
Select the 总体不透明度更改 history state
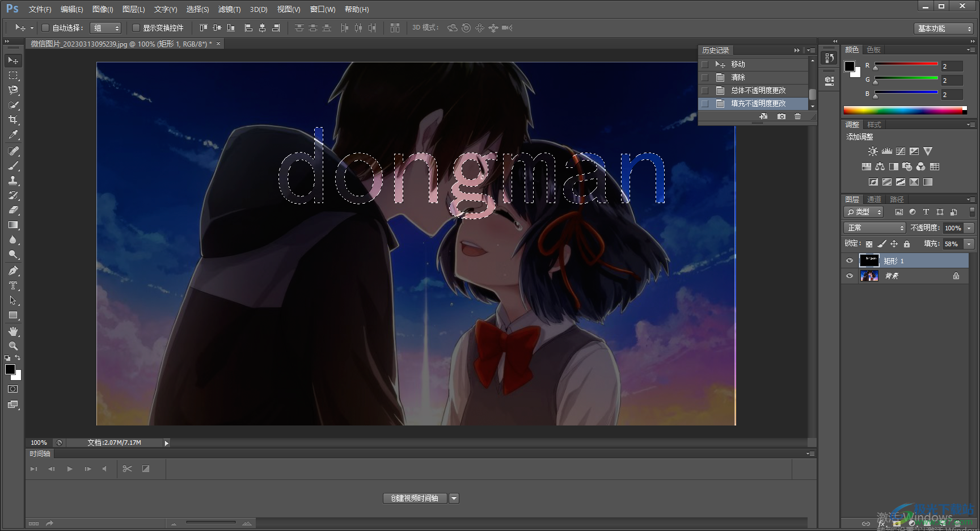(758, 91)
